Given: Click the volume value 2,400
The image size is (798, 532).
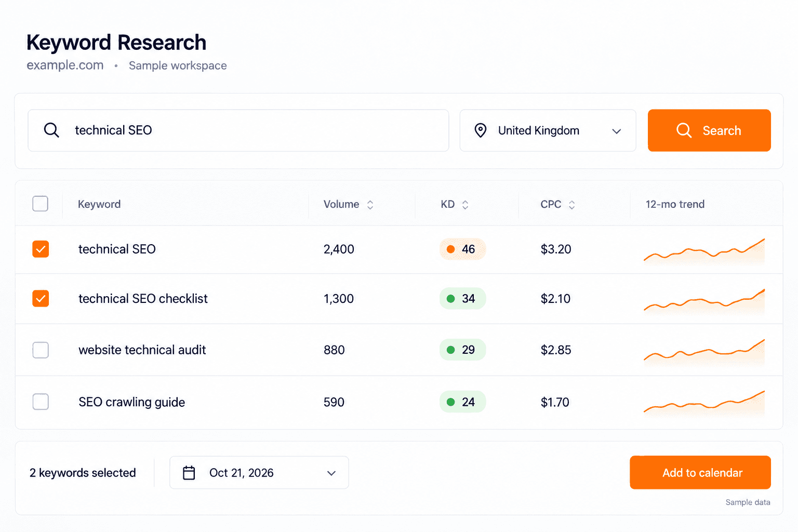Looking at the screenshot, I should tap(339, 249).
